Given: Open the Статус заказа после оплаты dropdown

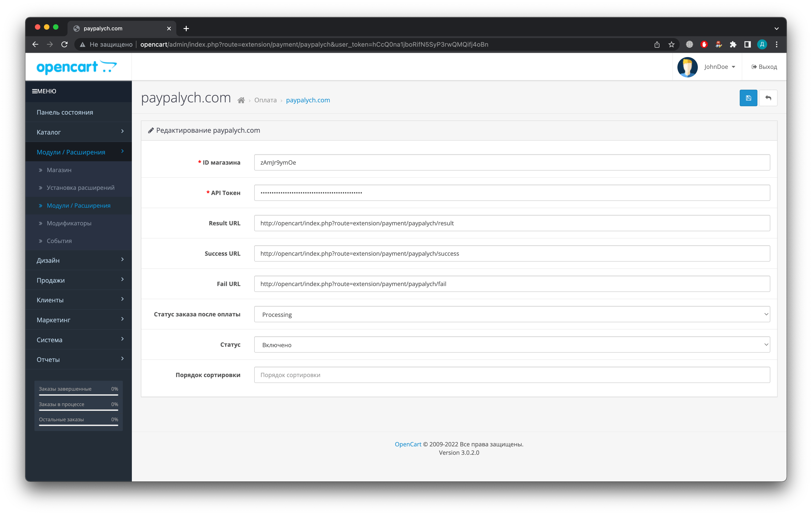Looking at the screenshot, I should point(512,314).
